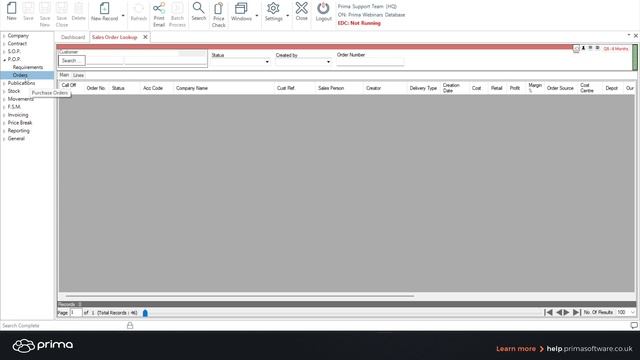
Task: Sort by the Order Source column header
Action: click(560, 88)
